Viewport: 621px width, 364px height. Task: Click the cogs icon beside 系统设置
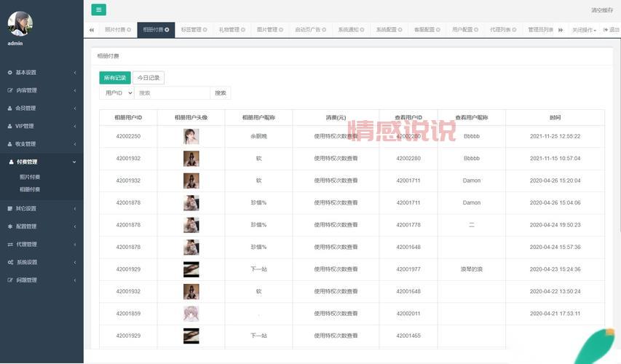(10, 262)
